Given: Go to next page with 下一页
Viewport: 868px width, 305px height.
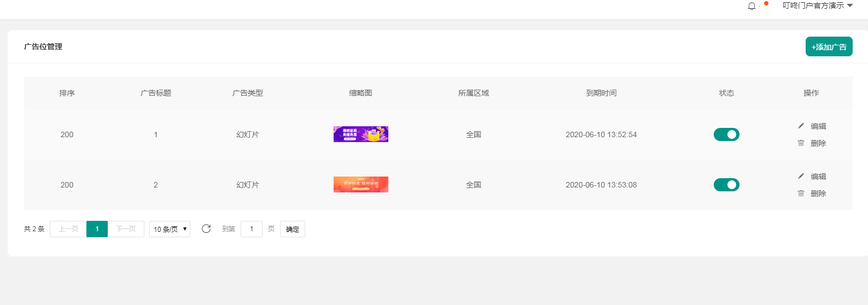Looking at the screenshot, I should [x=126, y=229].
